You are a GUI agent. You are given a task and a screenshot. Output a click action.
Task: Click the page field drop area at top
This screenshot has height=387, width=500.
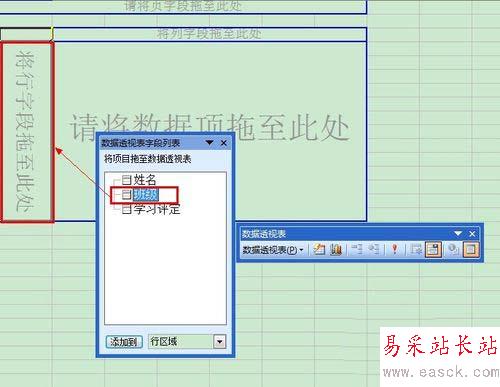(183, 6)
